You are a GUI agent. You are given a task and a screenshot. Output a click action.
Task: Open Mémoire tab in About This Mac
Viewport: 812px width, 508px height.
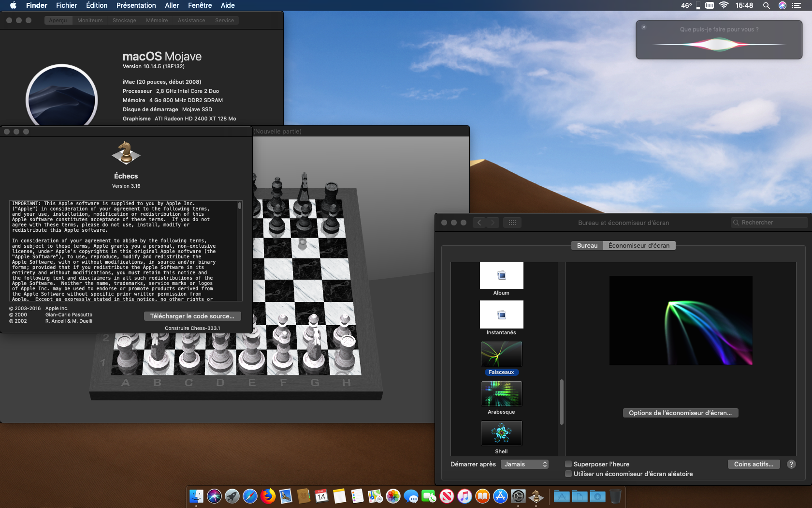[157, 20]
